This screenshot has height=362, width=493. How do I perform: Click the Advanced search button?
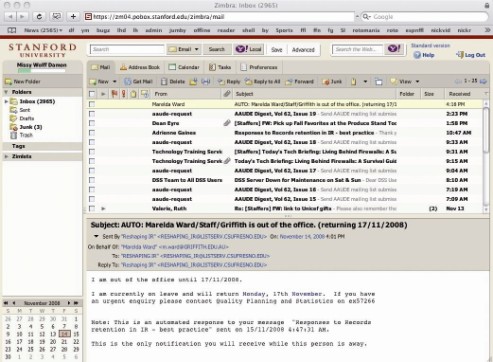click(x=303, y=49)
